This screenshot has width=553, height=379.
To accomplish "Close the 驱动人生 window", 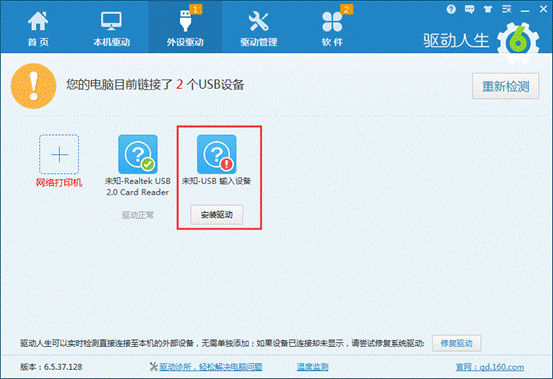I will [x=543, y=9].
